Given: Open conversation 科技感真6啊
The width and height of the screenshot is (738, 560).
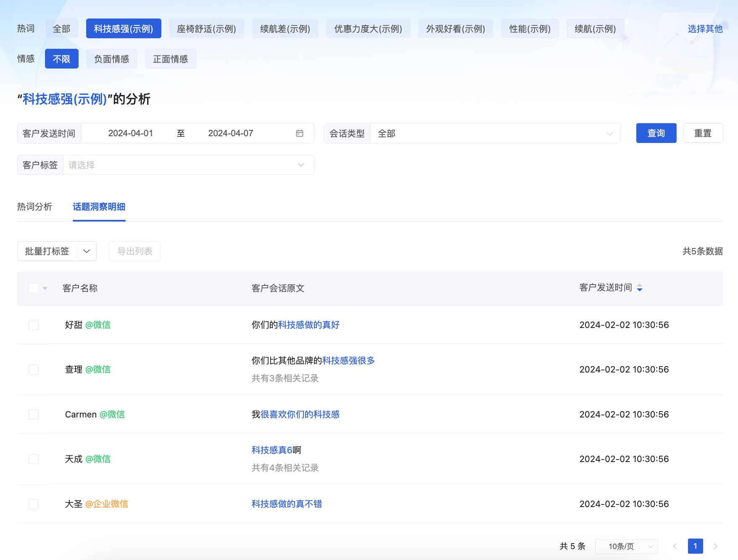Looking at the screenshot, I should click(276, 450).
